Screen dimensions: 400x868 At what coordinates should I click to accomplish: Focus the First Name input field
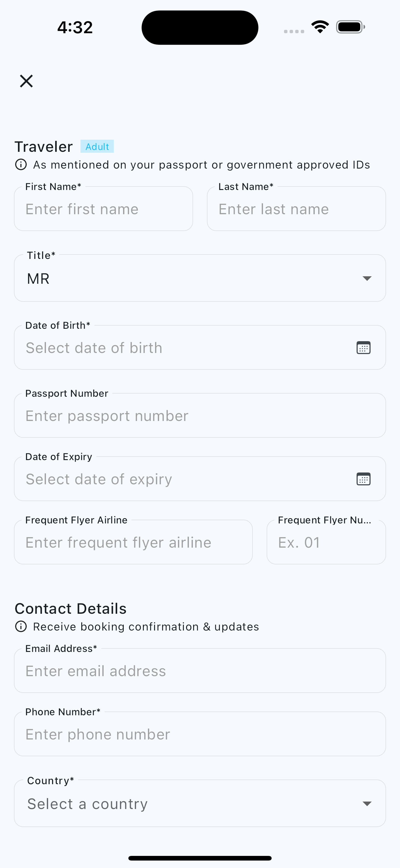(103, 209)
